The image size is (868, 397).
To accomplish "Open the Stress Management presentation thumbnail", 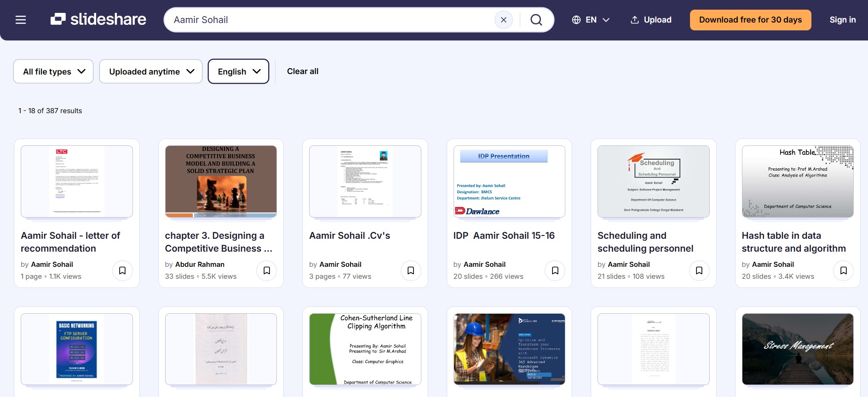I will click(x=797, y=349).
